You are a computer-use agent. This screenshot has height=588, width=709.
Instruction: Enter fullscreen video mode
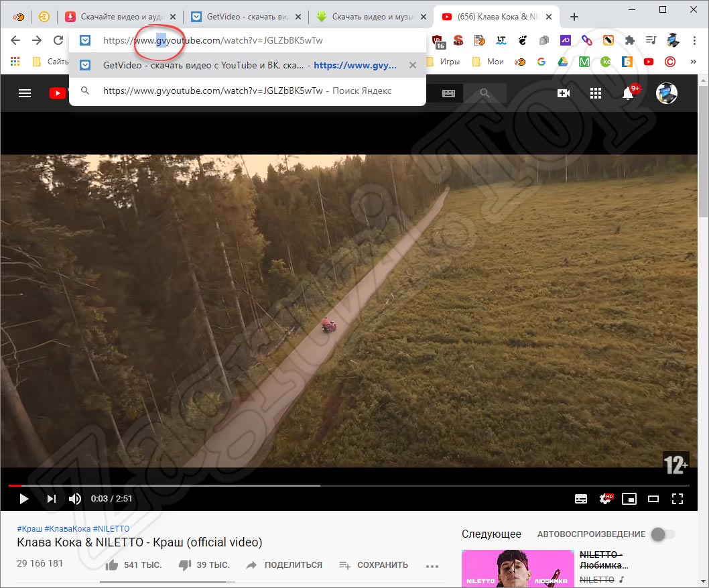[678, 499]
